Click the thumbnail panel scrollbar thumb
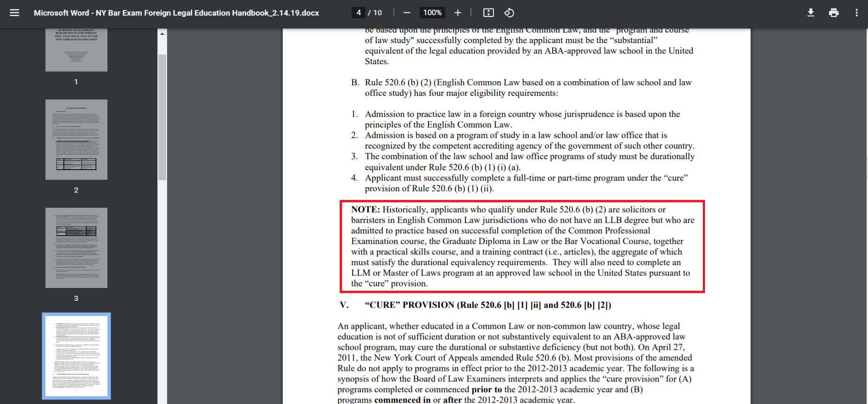Viewport: 868px width, 404px height. coord(162,117)
